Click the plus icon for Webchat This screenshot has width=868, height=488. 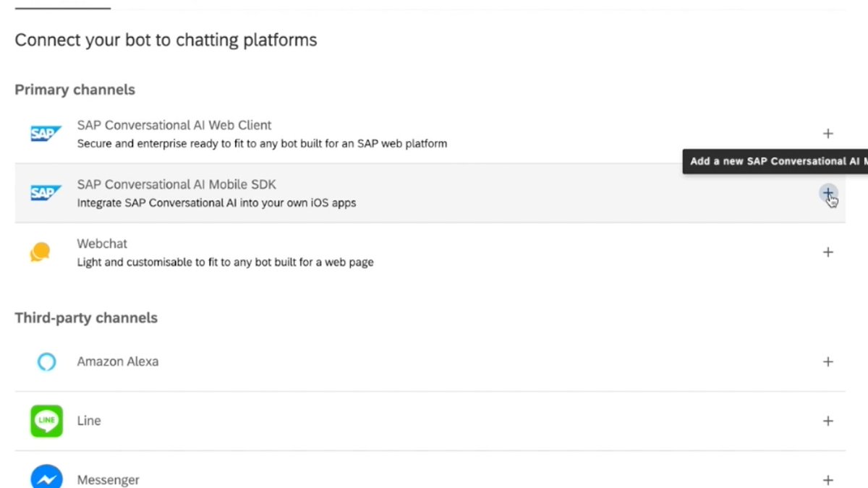click(x=828, y=252)
